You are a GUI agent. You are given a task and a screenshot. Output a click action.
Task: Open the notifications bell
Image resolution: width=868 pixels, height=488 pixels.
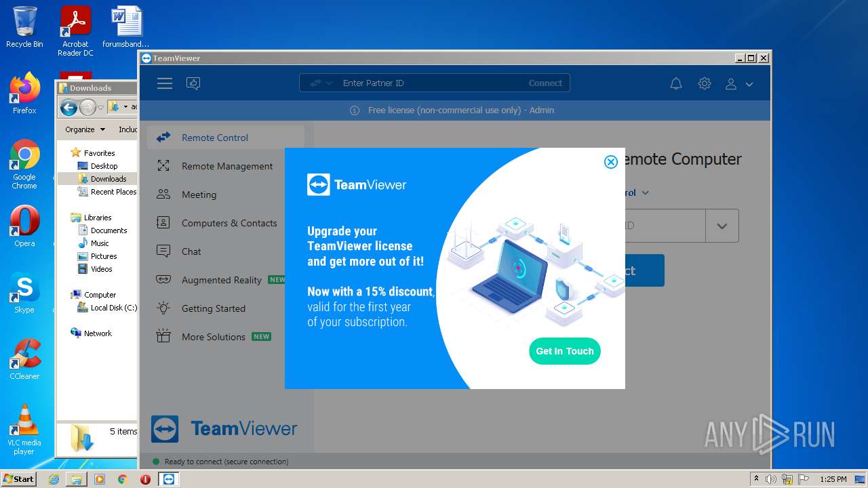coord(676,83)
